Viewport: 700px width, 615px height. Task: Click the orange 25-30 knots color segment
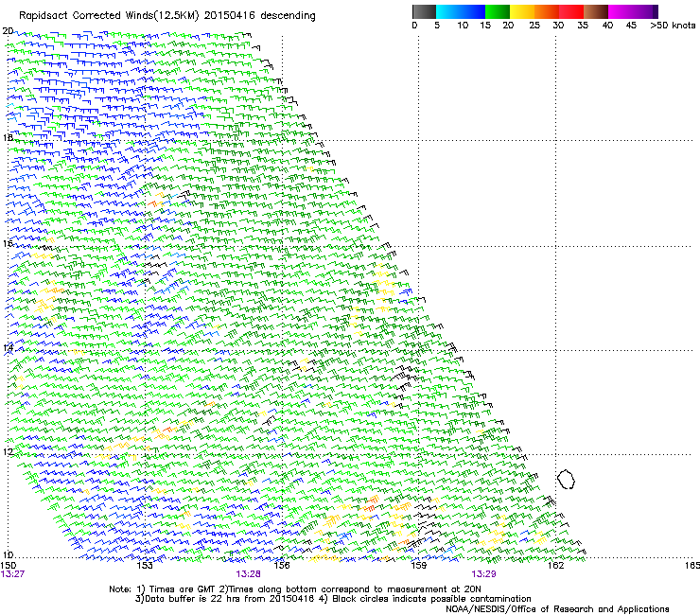(x=547, y=11)
